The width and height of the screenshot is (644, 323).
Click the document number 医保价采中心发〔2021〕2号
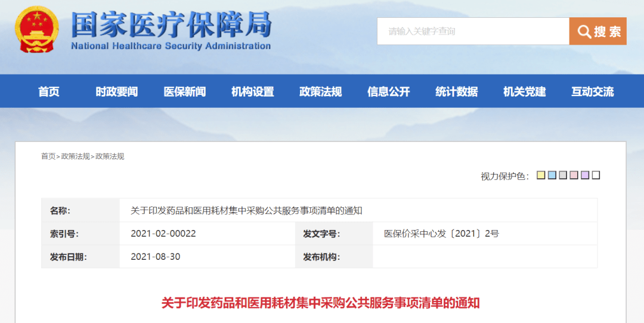coord(441,234)
